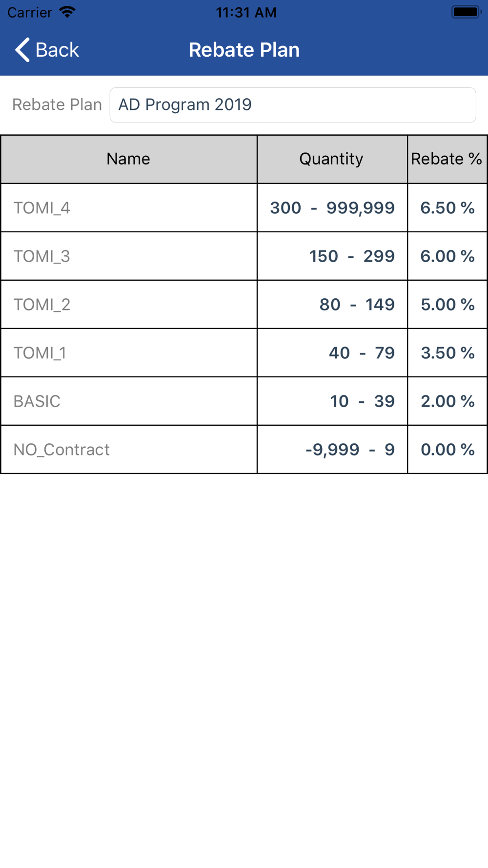This screenshot has width=488, height=868.
Task: Select the TOMI_1 row name
Action: (x=40, y=353)
